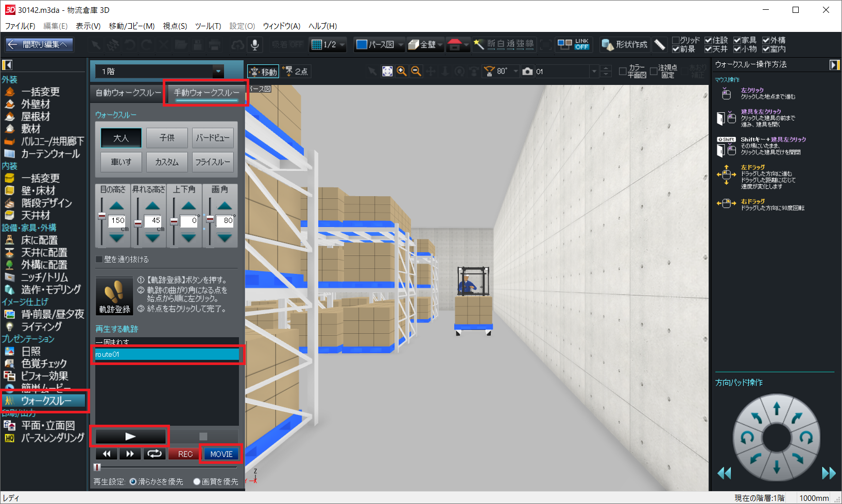Click the MOVIE button
The image size is (842, 504).
click(x=221, y=454)
